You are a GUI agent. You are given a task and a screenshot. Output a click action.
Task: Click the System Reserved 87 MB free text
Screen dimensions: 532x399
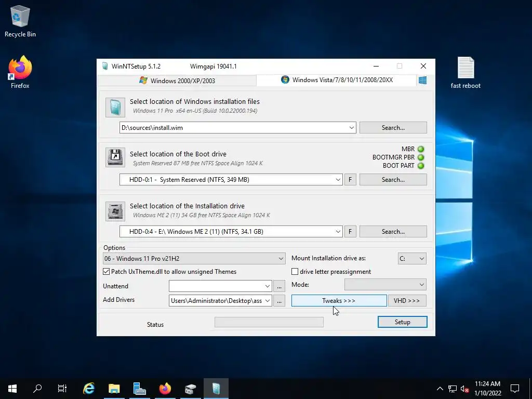coord(198,163)
